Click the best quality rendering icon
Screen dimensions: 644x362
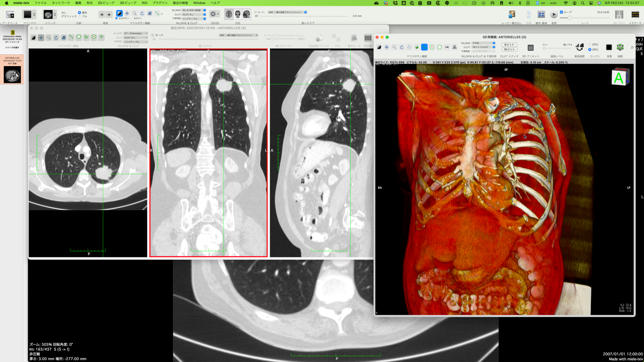[579, 47]
